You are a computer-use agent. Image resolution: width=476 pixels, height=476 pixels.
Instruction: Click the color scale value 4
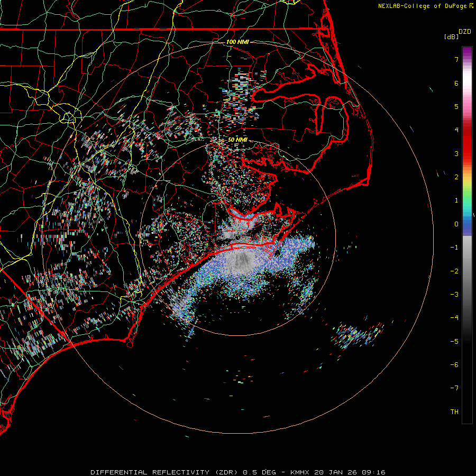[456, 130]
